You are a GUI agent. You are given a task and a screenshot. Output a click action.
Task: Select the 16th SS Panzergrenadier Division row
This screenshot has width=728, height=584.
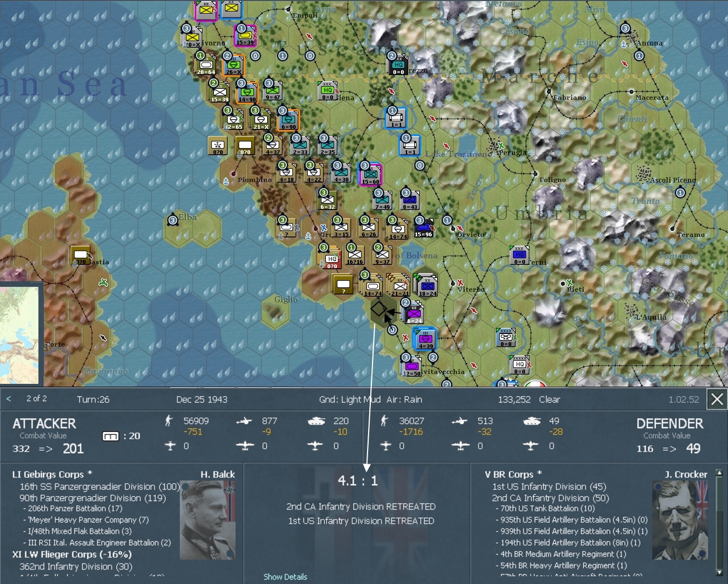[x=100, y=486]
